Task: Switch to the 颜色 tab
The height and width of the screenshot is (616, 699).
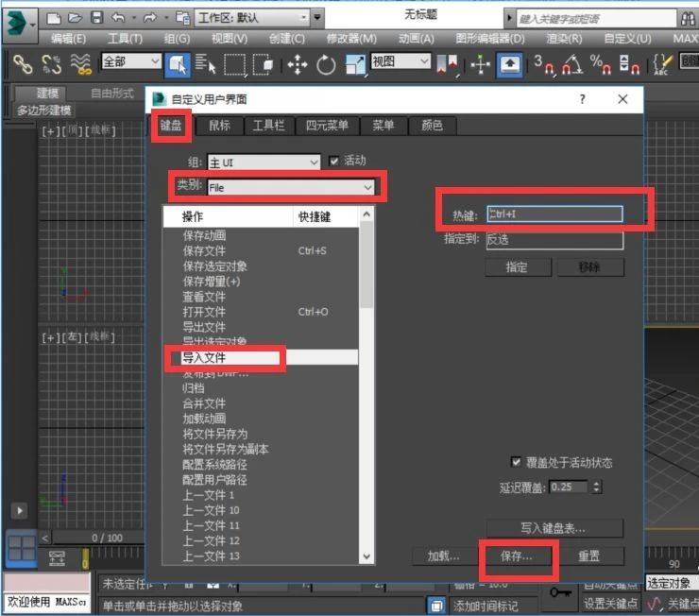Action: [432, 126]
